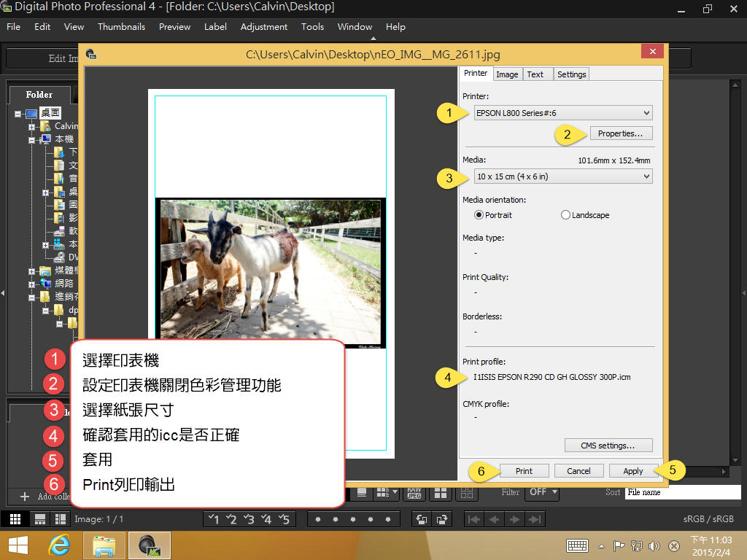Switch to the Settings tab
The image size is (747, 560).
click(572, 74)
